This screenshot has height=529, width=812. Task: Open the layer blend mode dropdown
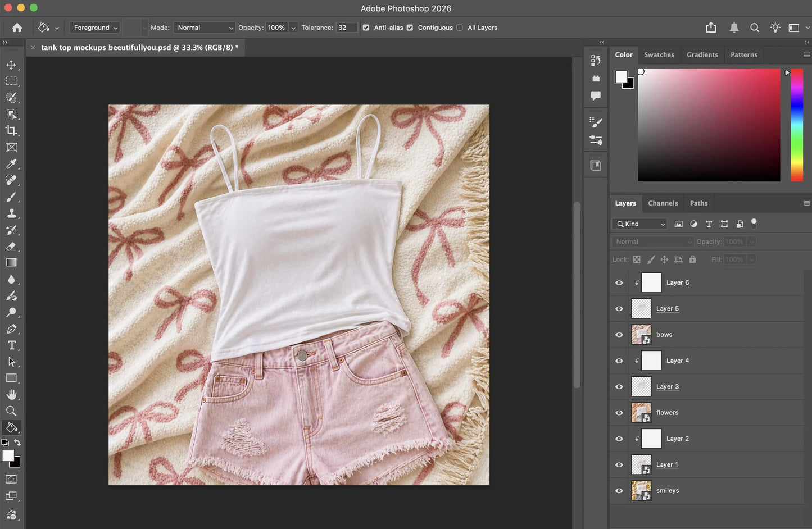[x=653, y=242]
